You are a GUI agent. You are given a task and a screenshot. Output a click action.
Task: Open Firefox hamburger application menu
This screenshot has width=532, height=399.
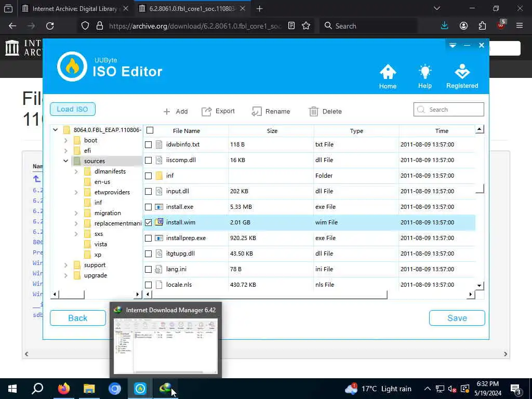point(520,26)
